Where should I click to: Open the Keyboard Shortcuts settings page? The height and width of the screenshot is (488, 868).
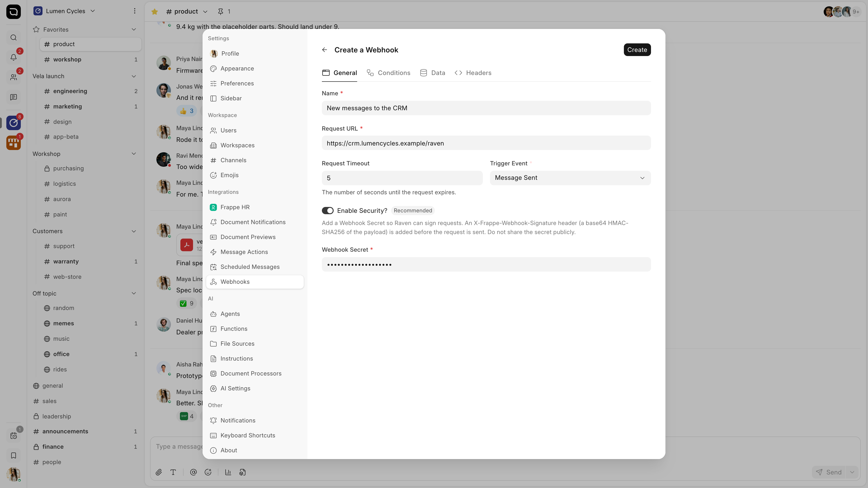pyautogui.click(x=255, y=435)
